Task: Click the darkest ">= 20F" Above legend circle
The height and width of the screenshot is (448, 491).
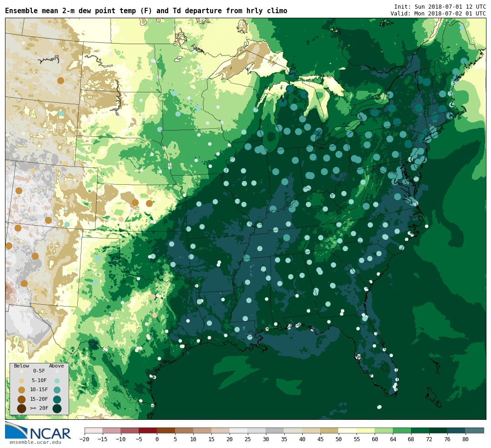Action: (x=57, y=408)
